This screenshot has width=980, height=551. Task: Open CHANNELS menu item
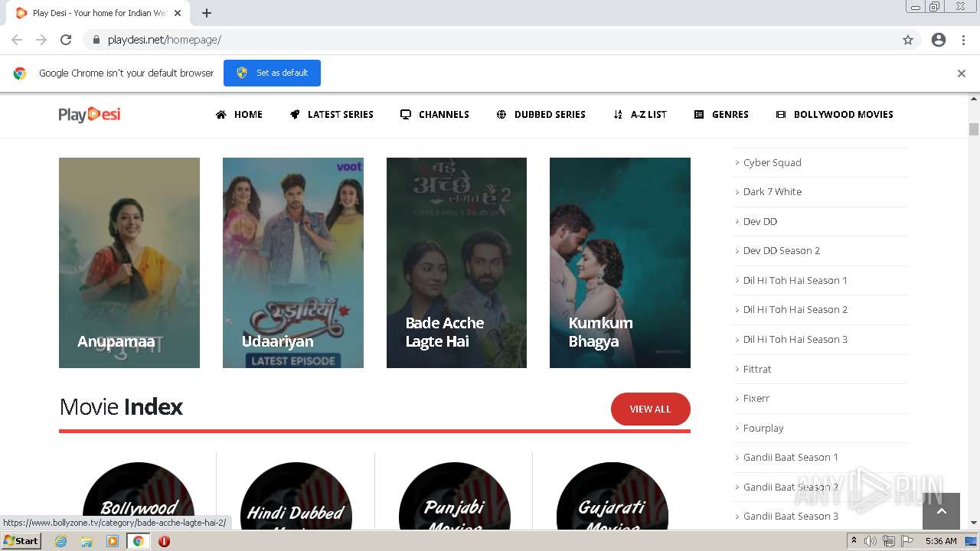click(435, 114)
